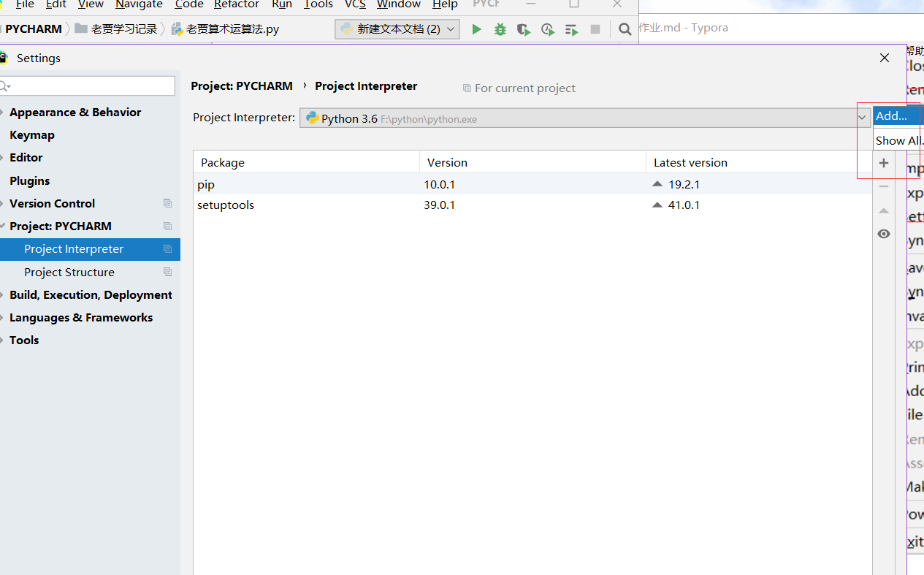Choose Add... in interpreter popup
Screen dimensions: 924x575
click(898, 115)
